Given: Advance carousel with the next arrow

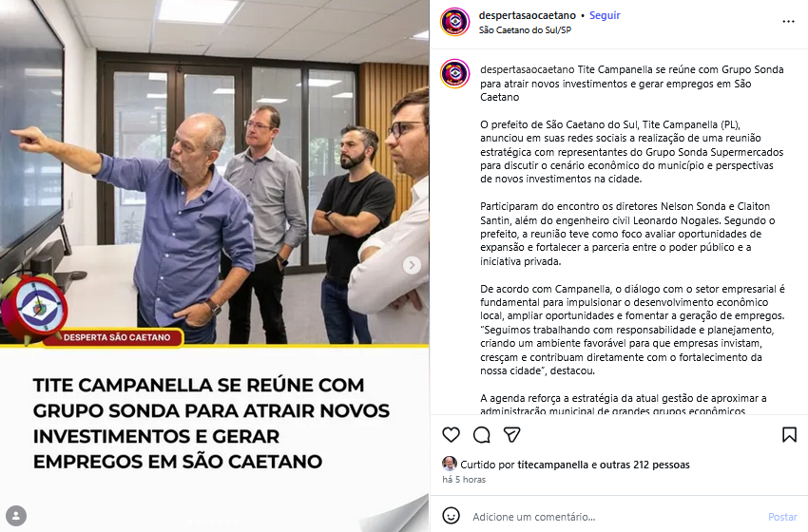Looking at the screenshot, I should (412, 265).
